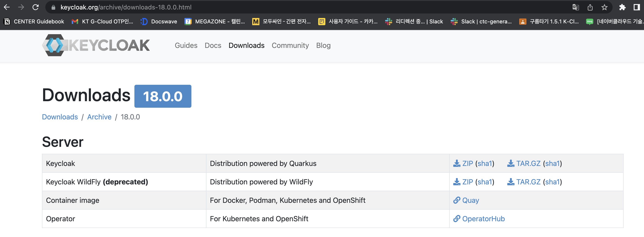Click 'For Docker, Podman, Kubernetes and OpenShift'

tap(287, 200)
